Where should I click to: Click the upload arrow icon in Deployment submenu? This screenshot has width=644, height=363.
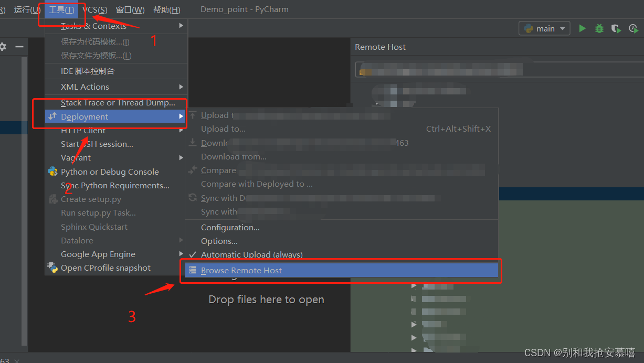193,115
